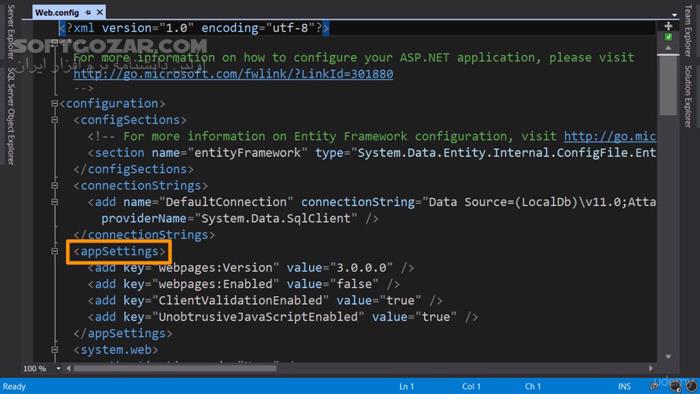Open the active documents dropdown arrow
700x394 pixels.
coord(675,15)
